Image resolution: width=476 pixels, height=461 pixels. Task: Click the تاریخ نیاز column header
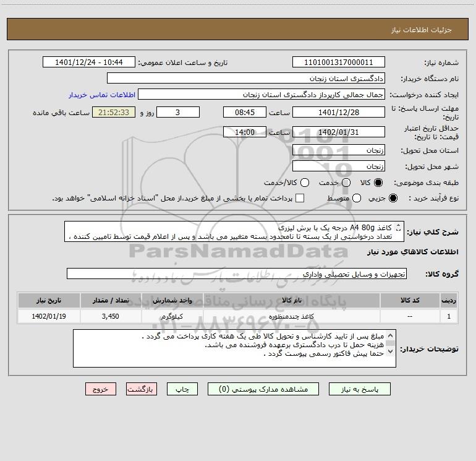pos(49,300)
